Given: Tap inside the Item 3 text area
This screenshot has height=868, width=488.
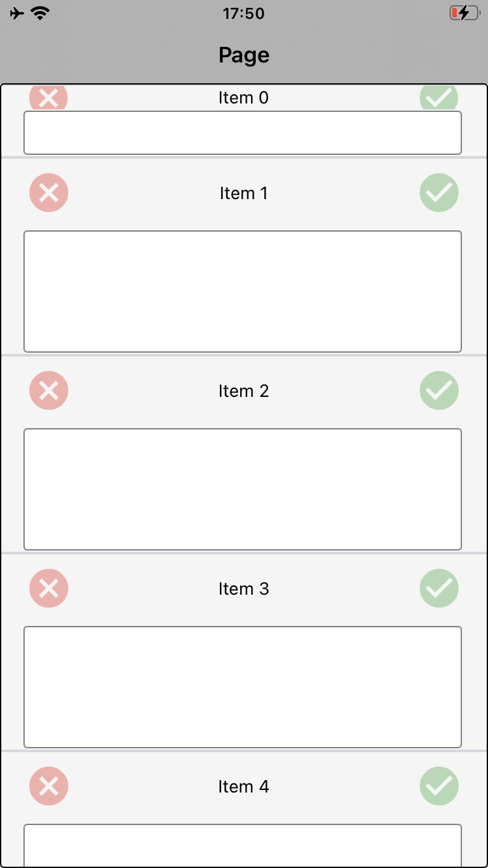Looking at the screenshot, I should point(243,686).
